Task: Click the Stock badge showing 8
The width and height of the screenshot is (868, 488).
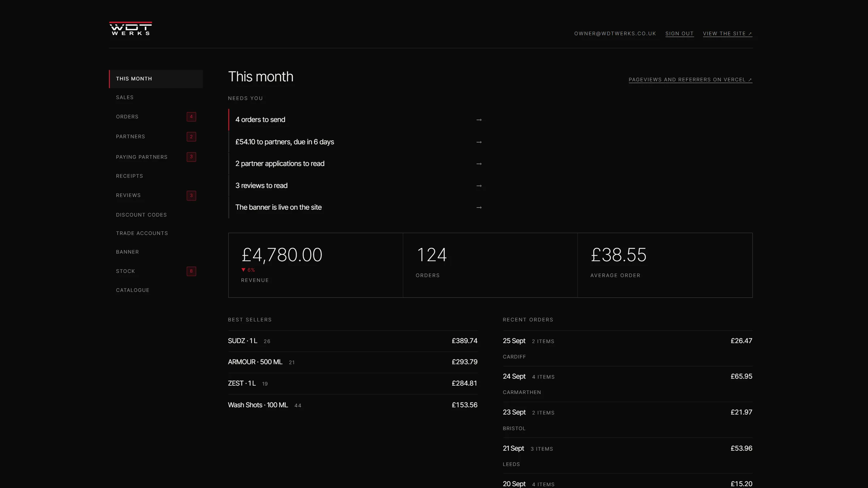Action: coord(191,271)
